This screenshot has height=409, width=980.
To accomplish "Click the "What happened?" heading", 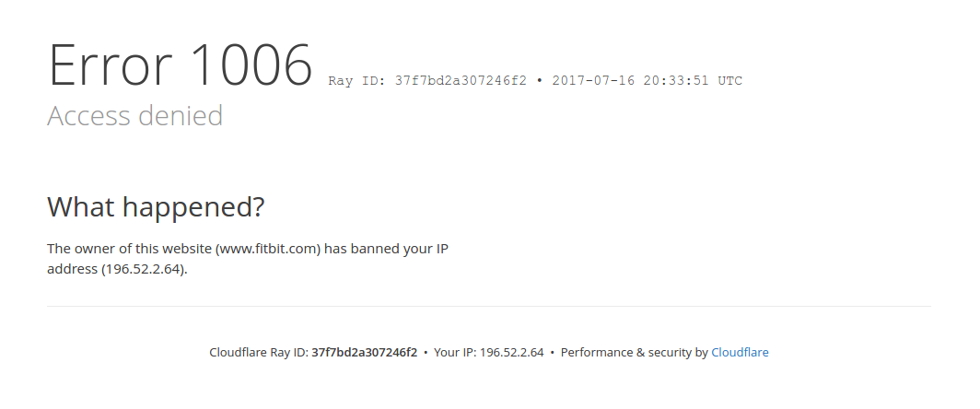I will click(156, 207).
